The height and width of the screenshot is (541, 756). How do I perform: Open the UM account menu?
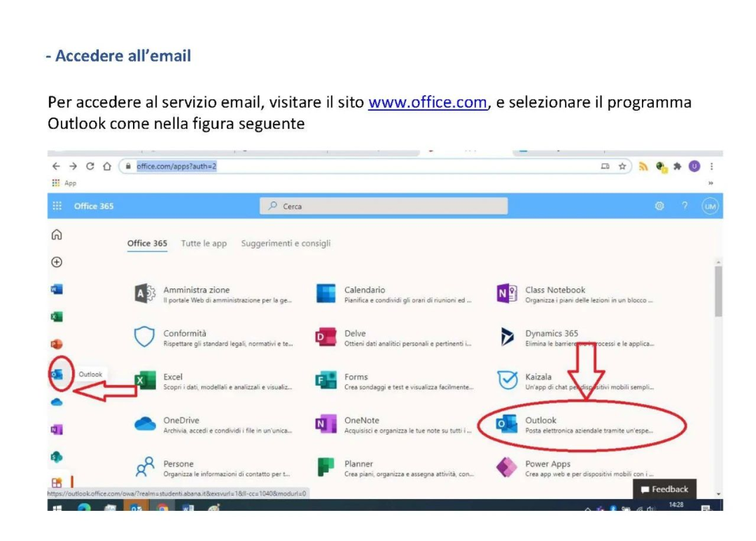[710, 206]
